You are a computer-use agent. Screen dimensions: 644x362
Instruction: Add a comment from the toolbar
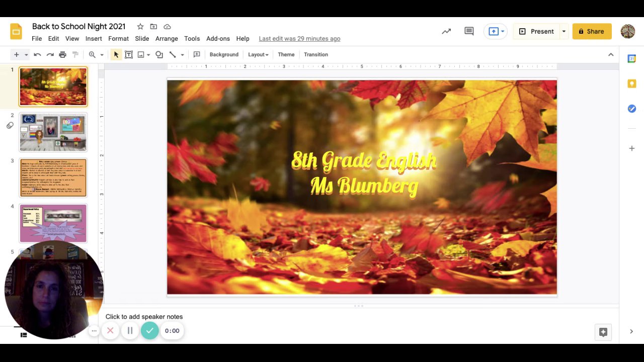pos(197,54)
